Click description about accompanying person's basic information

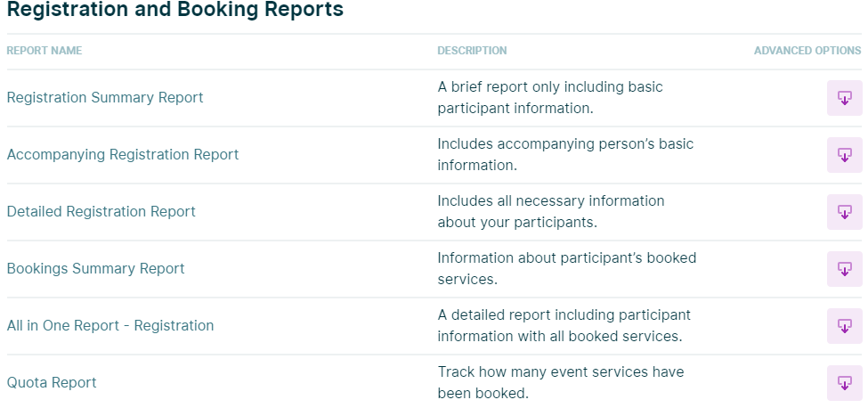point(565,155)
